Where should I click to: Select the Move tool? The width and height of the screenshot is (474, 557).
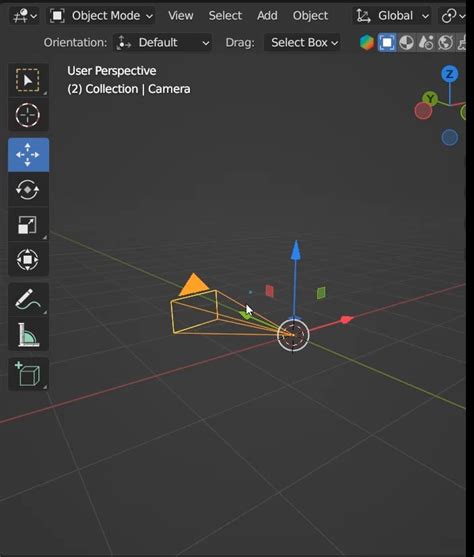pyautogui.click(x=28, y=155)
